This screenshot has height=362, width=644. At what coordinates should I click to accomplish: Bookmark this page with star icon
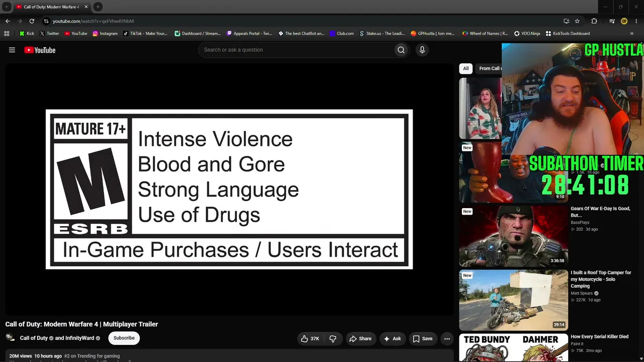[x=577, y=21]
